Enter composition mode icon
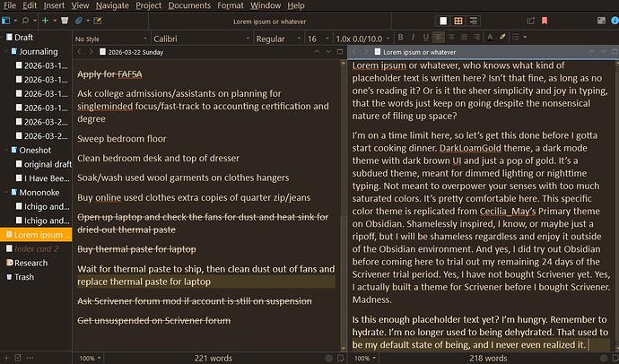The image size is (619, 364). click(x=601, y=21)
